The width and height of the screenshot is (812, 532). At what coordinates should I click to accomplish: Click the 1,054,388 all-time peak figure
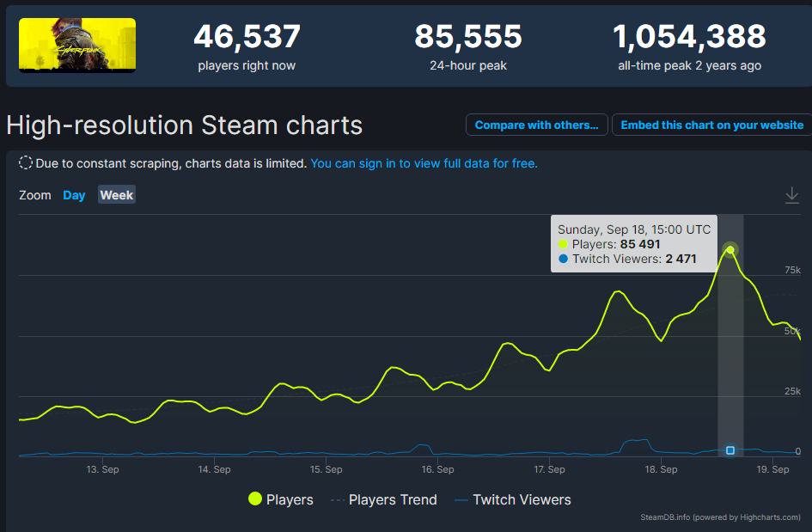pyautogui.click(x=689, y=37)
